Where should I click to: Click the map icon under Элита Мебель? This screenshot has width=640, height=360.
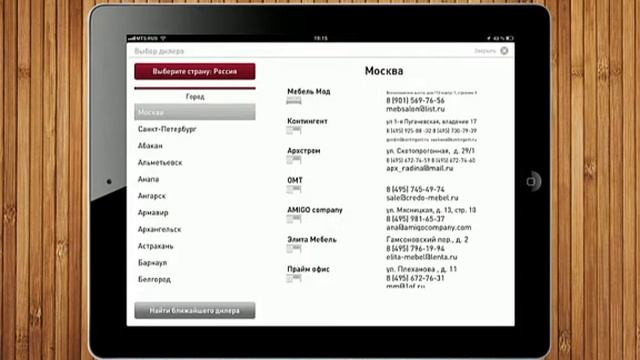pyautogui.click(x=294, y=249)
